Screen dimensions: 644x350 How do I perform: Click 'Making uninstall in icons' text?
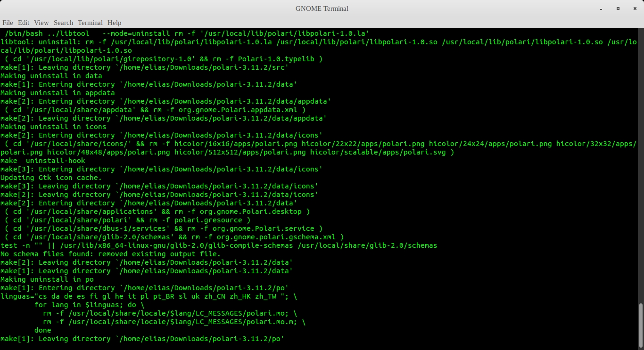point(53,127)
